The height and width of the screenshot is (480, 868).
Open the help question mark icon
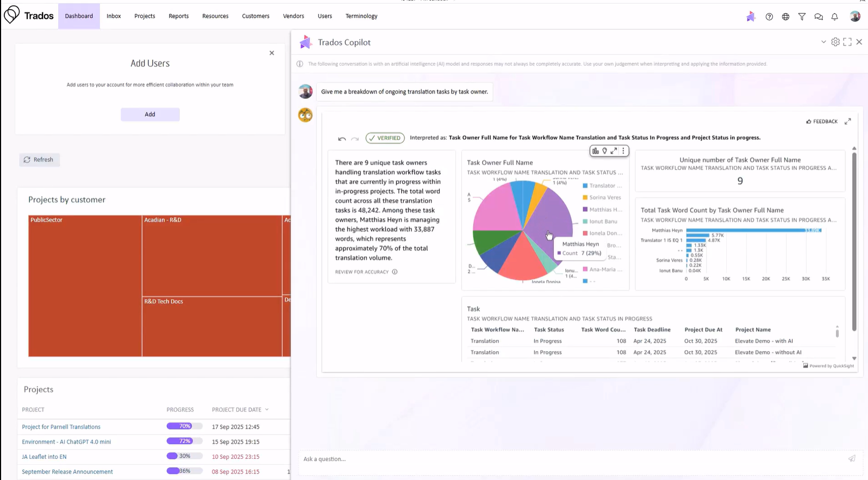pyautogui.click(x=769, y=17)
